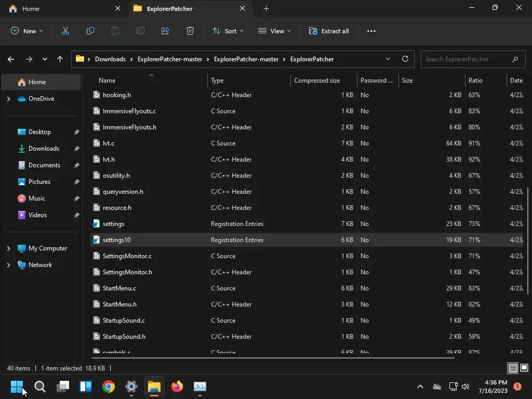This screenshot has width=532, height=399.
Task: Click the Cut scissors icon
Action: coord(65,31)
